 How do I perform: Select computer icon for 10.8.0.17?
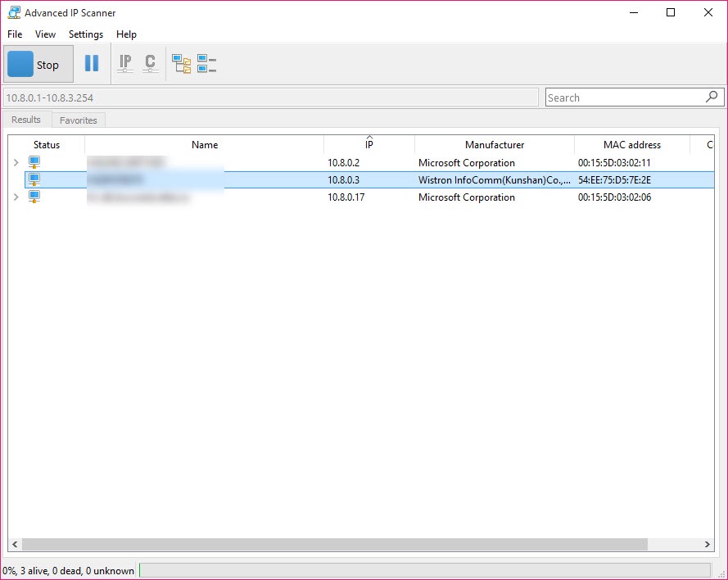click(34, 197)
